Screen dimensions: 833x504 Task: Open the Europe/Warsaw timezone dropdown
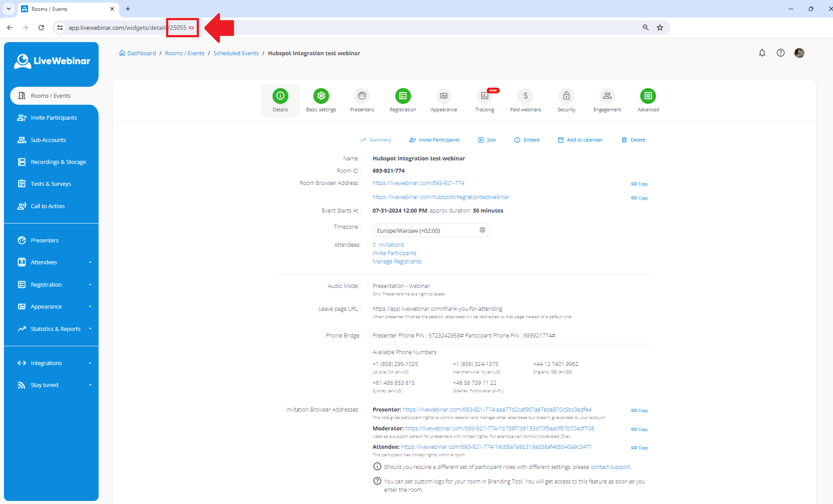click(431, 230)
